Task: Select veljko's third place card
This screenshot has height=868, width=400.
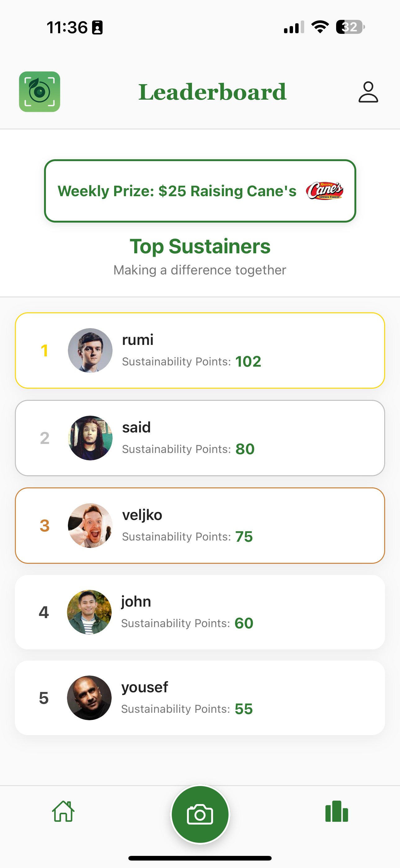Action: pyautogui.click(x=200, y=525)
